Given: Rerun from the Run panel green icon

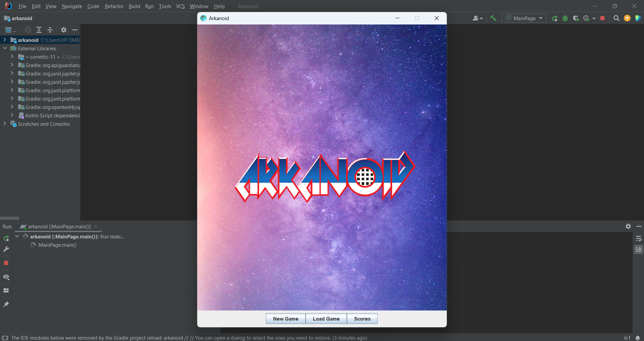Looking at the screenshot, I should 6,238.
